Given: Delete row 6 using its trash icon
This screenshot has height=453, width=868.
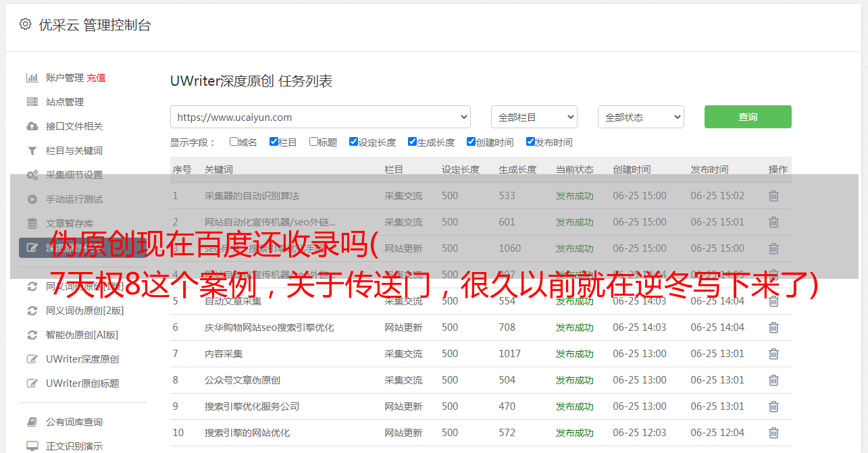Looking at the screenshot, I should (x=773, y=327).
